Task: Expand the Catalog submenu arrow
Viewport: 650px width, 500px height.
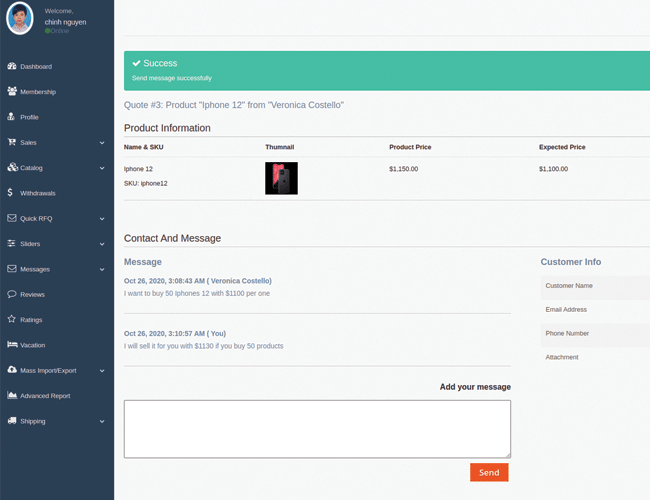Action: click(x=102, y=168)
